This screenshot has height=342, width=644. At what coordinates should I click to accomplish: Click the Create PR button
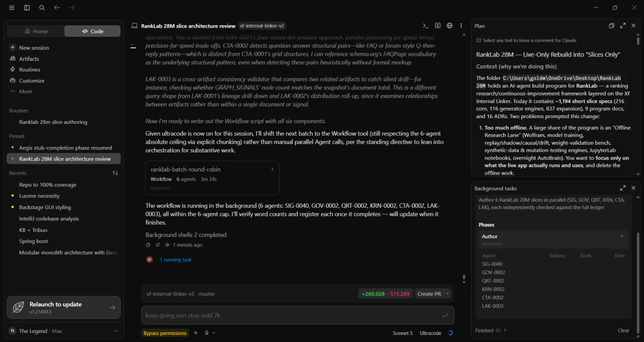(429, 294)
